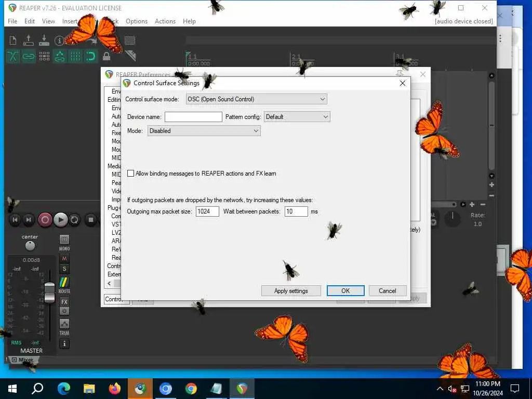Click the [audio device closed] status text
The width and height of the screenshot is (532, 399).
pyautogui.click(x=463, y=21)
